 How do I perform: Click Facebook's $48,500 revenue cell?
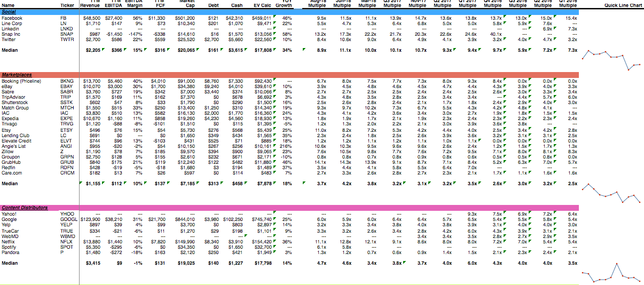[x=91, y=18]
